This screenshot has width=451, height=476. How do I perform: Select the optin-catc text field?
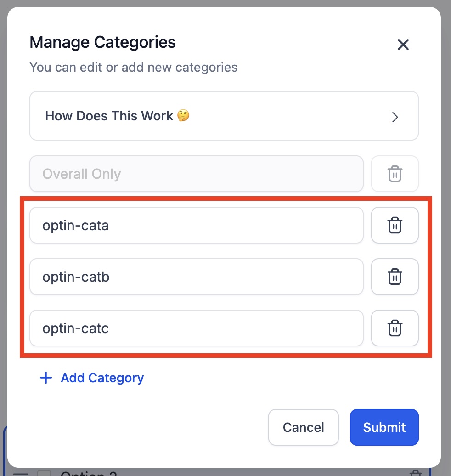click(196, 328)
